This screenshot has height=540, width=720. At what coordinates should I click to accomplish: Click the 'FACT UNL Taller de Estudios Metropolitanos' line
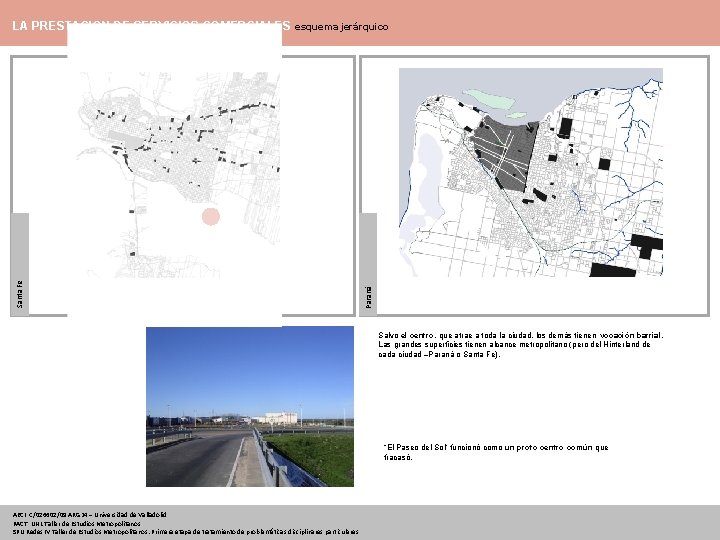[x=77, y=523]
